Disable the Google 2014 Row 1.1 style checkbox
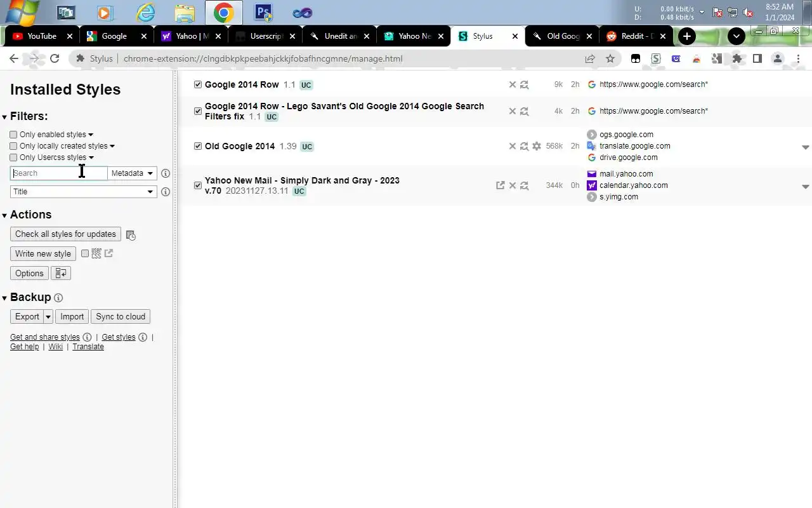 [198, 84]
